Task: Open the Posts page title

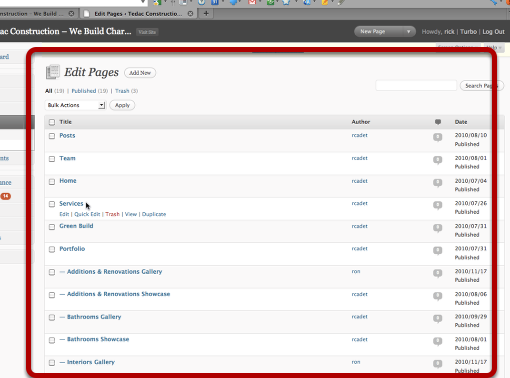Action: click(67, 136)
